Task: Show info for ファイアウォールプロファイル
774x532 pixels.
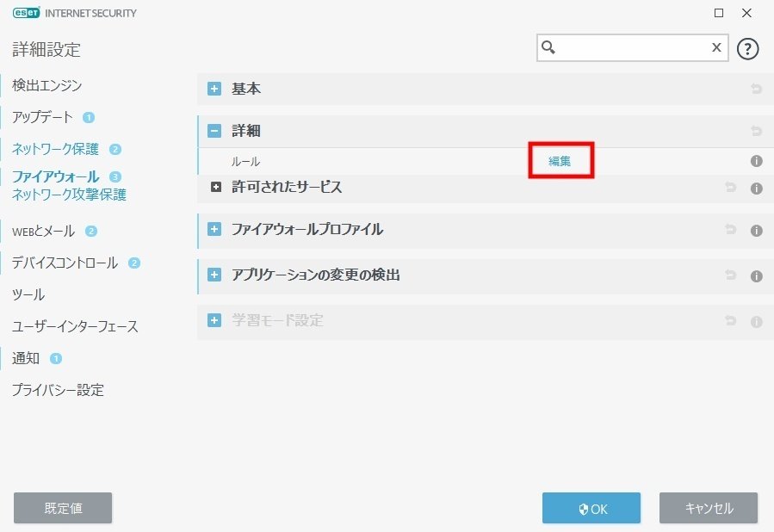Action: 756,230
